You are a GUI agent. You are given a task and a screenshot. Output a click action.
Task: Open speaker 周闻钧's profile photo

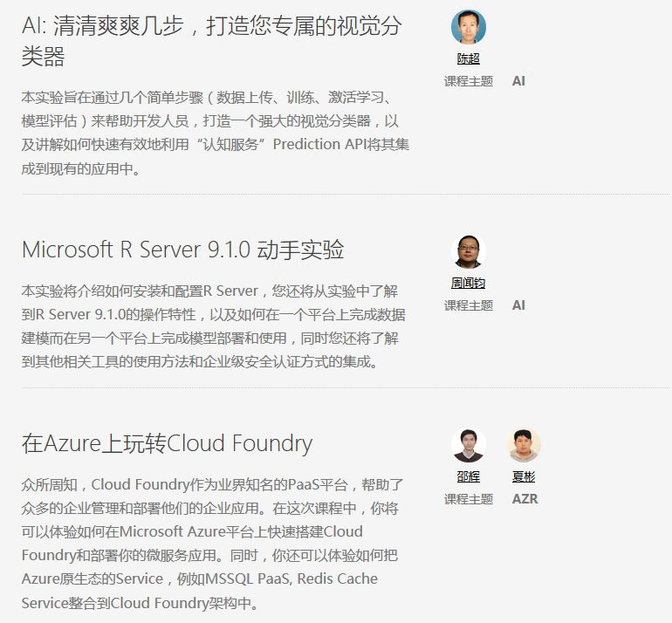(469, 251)
